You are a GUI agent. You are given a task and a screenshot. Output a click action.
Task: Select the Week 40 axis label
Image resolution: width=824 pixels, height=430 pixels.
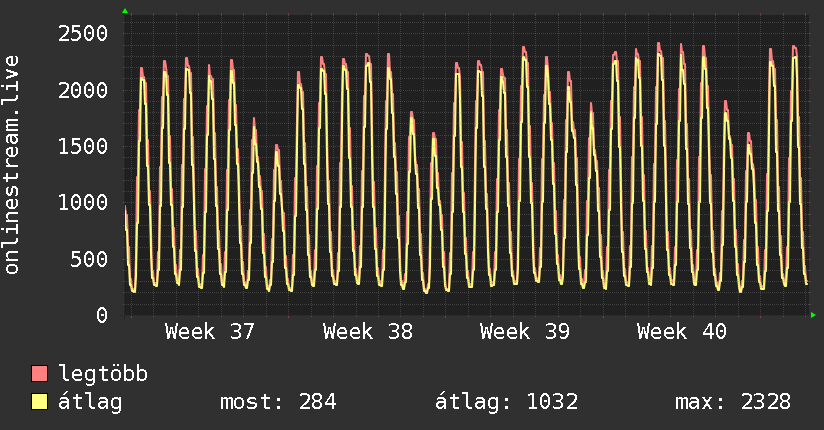click(682, 332)
